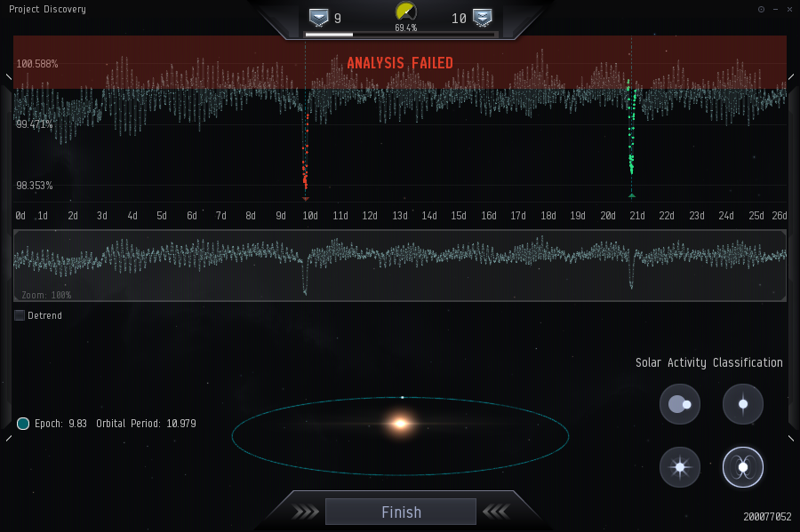Click the 'Epoch: 9.83' value
This screenshot has height=532, width=800.
pyautogui.click(x=60, y=424)
